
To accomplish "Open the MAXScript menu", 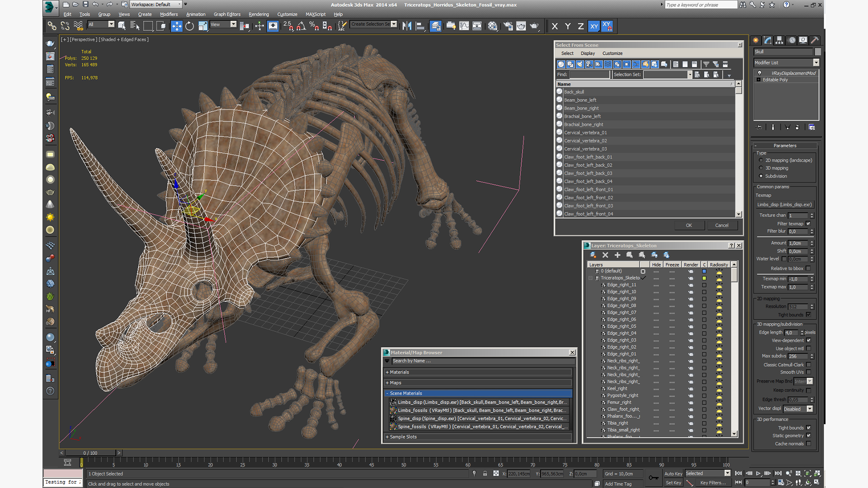I will pos(316,14).
